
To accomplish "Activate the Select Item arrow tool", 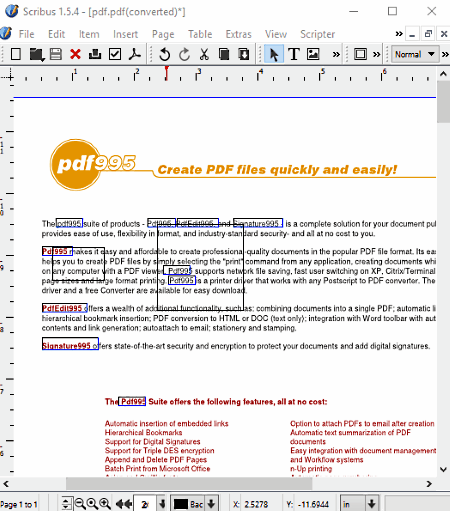I will tap(274, 54).
